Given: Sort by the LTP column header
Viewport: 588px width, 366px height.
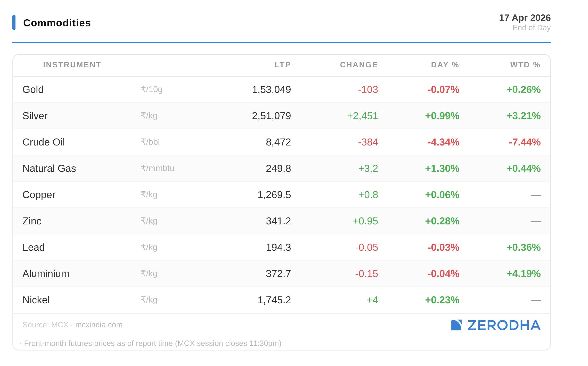Looking at the screenshot, I should click(282, 65).
